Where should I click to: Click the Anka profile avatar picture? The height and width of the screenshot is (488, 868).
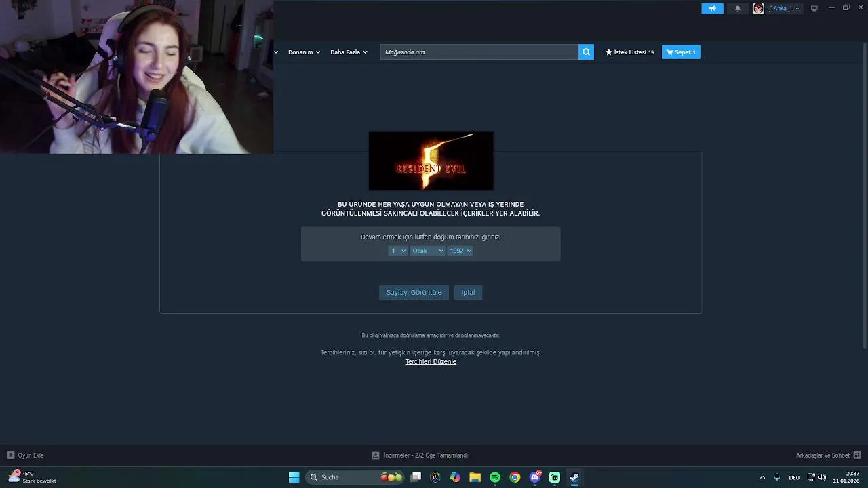[x=758, y=9]
